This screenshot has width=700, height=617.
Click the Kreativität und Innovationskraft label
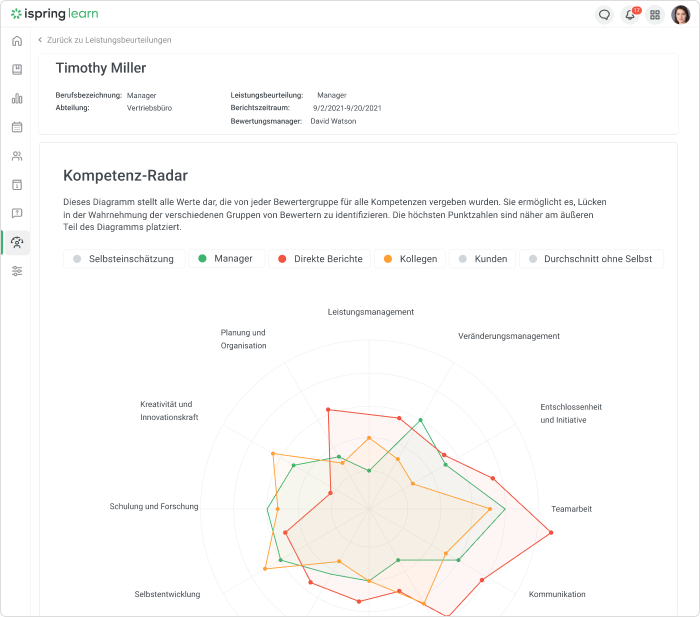169,411
